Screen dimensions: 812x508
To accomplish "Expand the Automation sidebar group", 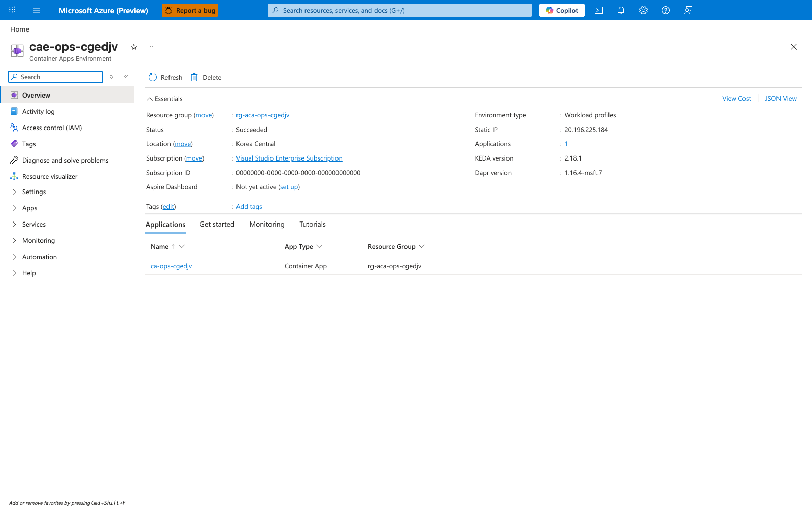I will pyautogui.click(x=40, y=257).
